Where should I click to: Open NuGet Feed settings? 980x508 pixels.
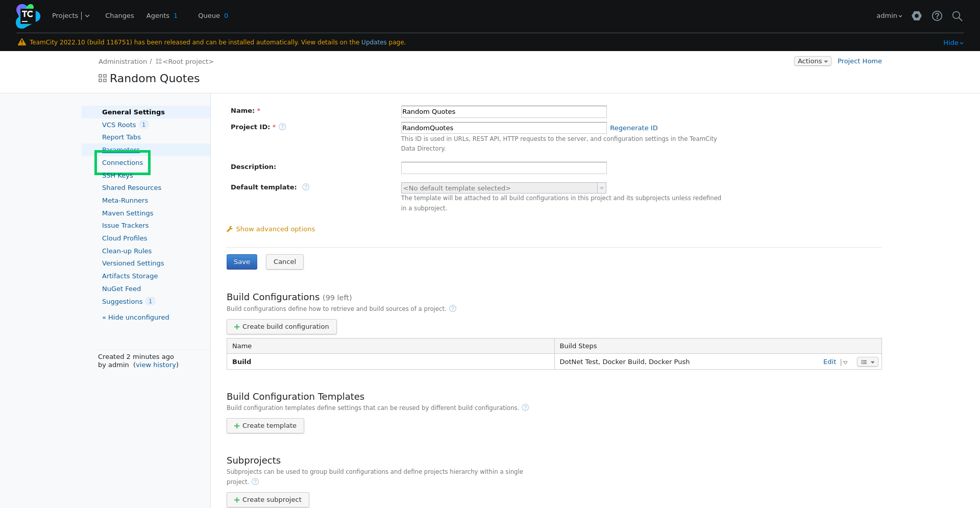point(121,289)
